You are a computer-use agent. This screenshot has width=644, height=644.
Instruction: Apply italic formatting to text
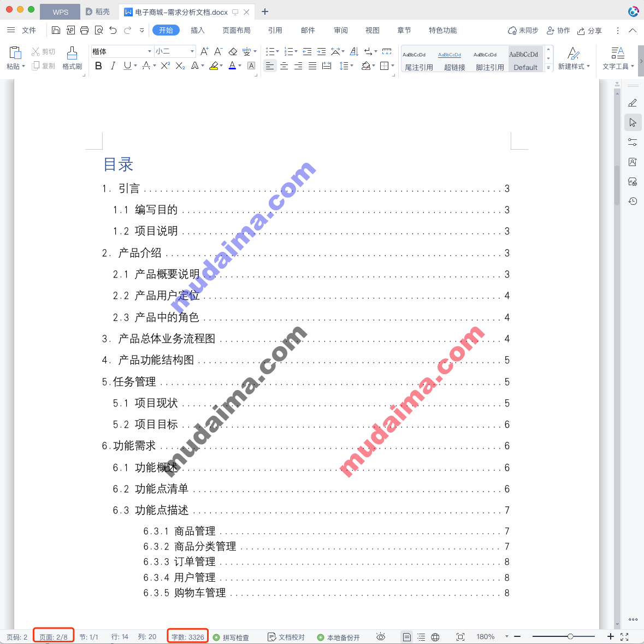[113, 66]
